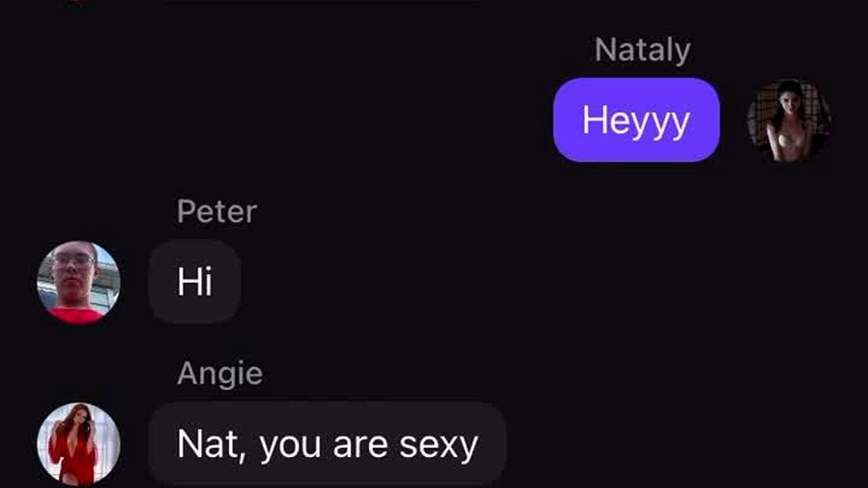
Task: Click the cut-off message bubble at top
Action: tap(325, 2)
